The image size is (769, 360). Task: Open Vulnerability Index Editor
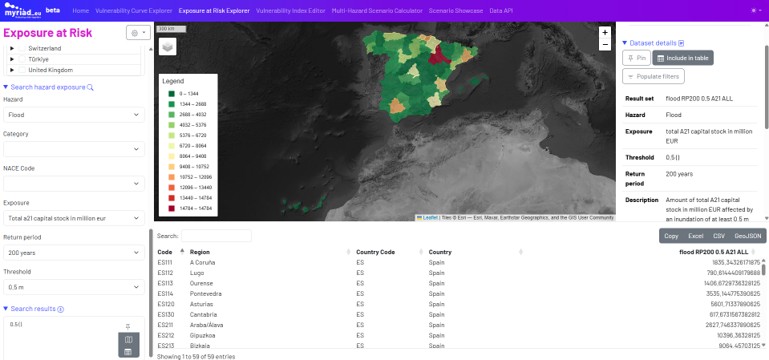(290, 11)
